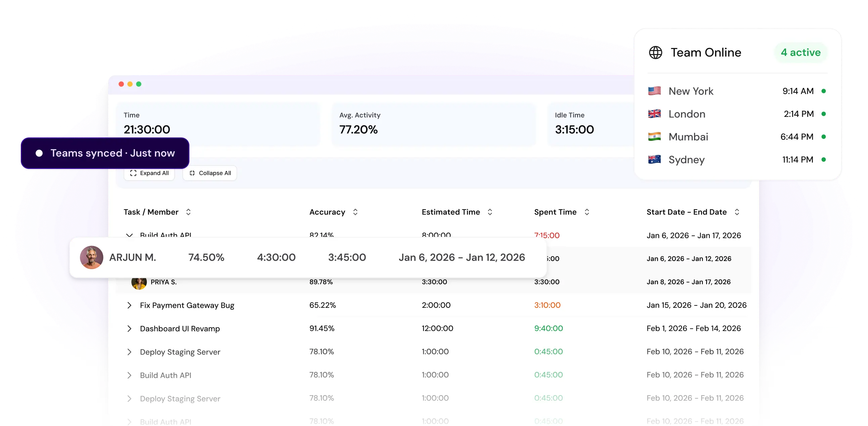Click the United States flag for New York
The image size is (868, 426).
(654, 91)
